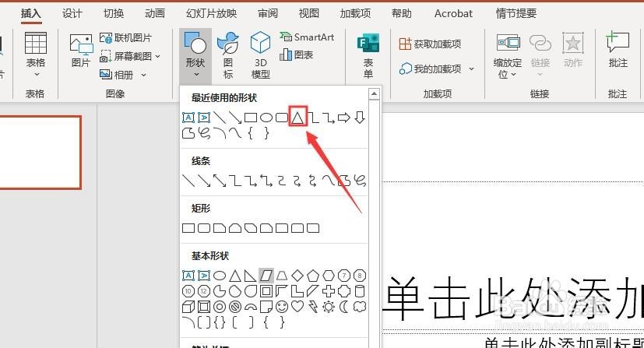The height and width of the screenshot is (348, 644).
Task: Open the Acrobat tab
Action: [453, 13]
